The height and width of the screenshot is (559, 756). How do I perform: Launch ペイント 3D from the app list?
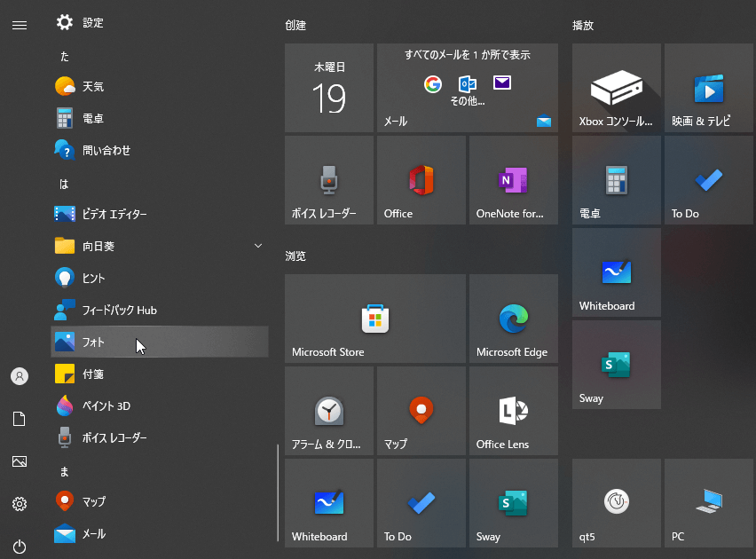pyautogui.click(x=160, y=405)
